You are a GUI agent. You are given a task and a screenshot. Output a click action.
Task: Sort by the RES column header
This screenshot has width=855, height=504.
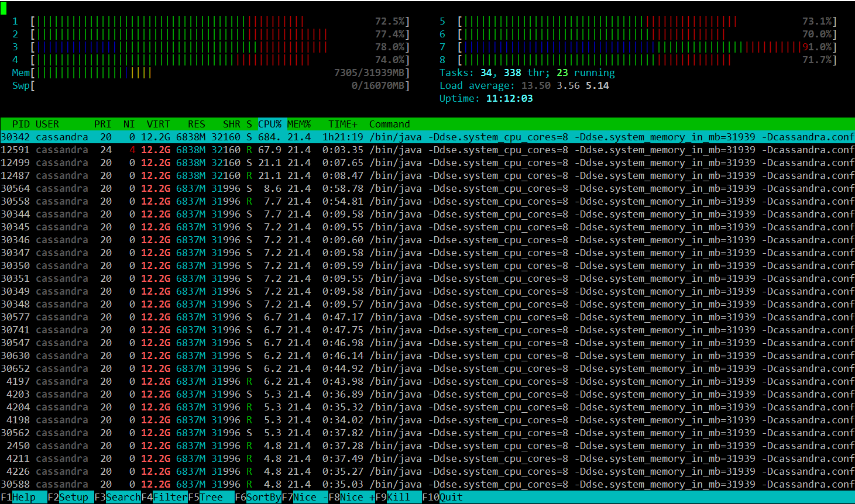pyautogui.click(x=197, y=124)
